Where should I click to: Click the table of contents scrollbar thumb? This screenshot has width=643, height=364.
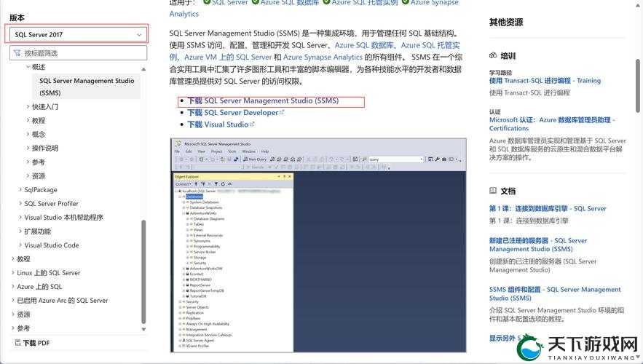[x=143, y=272]
